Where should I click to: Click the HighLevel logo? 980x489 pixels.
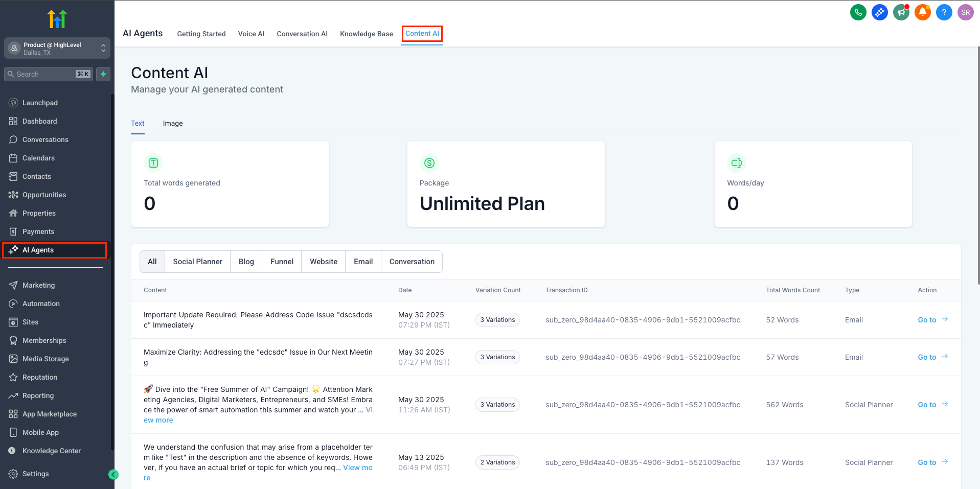(x=57, y=19)
